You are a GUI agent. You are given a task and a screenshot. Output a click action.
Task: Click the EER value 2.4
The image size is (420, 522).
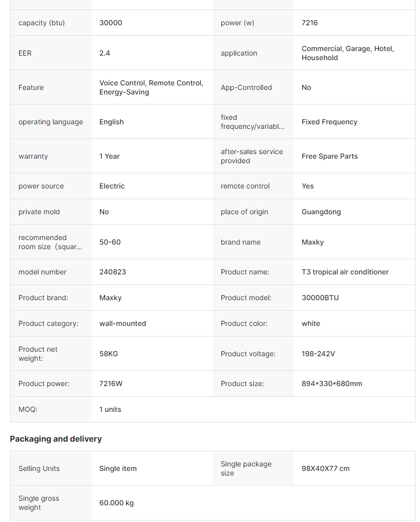pyautogui.click(x=105, y=53)
